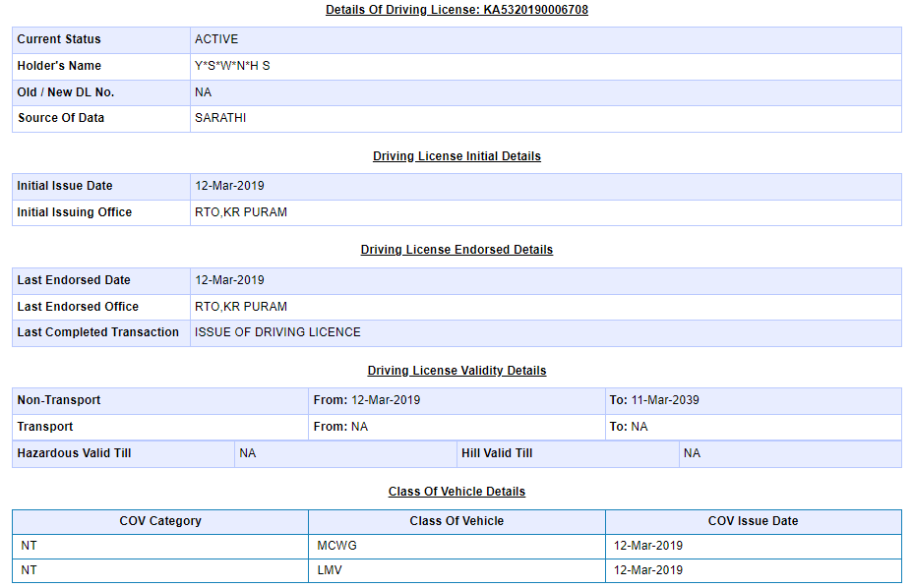Select the LMV class of vehicle cell
Image resolution: width=913 pixels, height=588 pixels.
[x=329, y=570]
